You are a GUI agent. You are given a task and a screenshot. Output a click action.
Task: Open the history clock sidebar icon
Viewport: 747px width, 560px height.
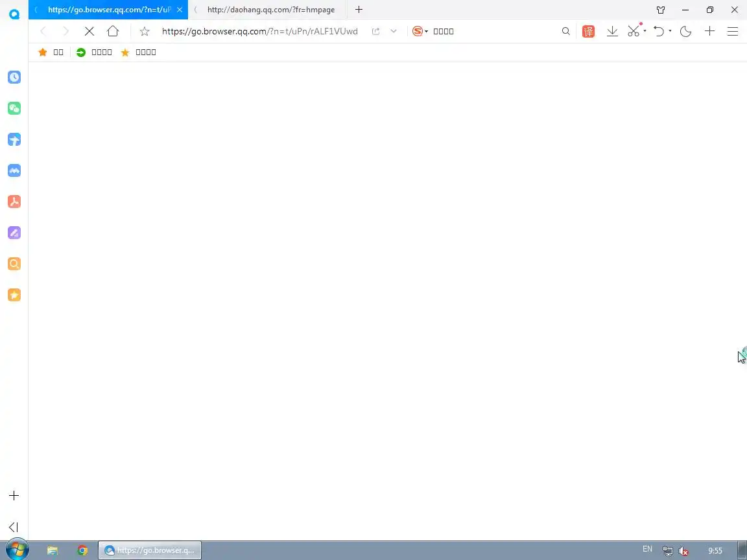14,77
